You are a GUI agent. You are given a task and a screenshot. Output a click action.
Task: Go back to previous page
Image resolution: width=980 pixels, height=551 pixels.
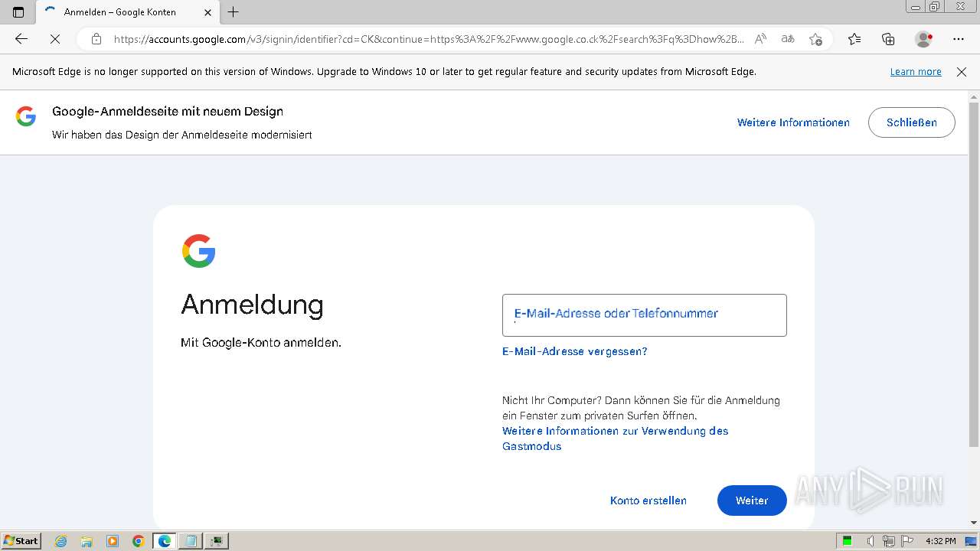tap(21, 39)
